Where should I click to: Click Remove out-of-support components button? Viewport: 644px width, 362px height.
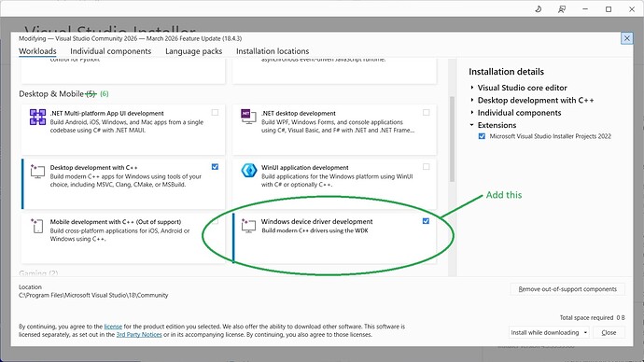coord(567,289)
